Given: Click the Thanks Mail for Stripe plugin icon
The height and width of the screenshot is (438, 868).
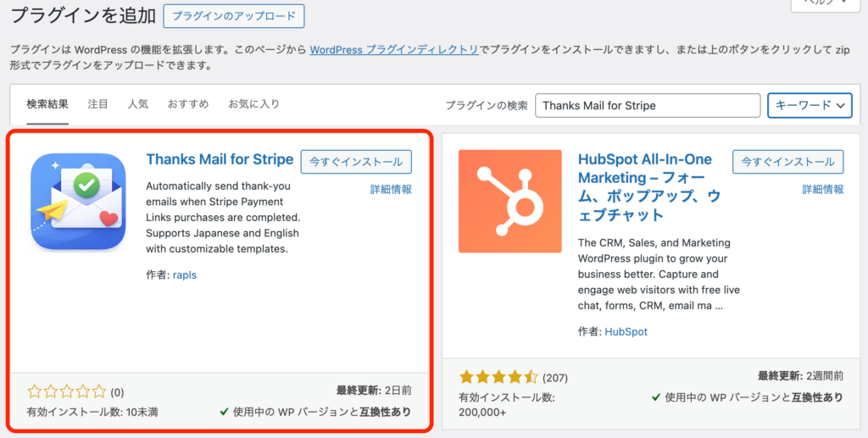Looking at the screenshot, I should point(78,202).
